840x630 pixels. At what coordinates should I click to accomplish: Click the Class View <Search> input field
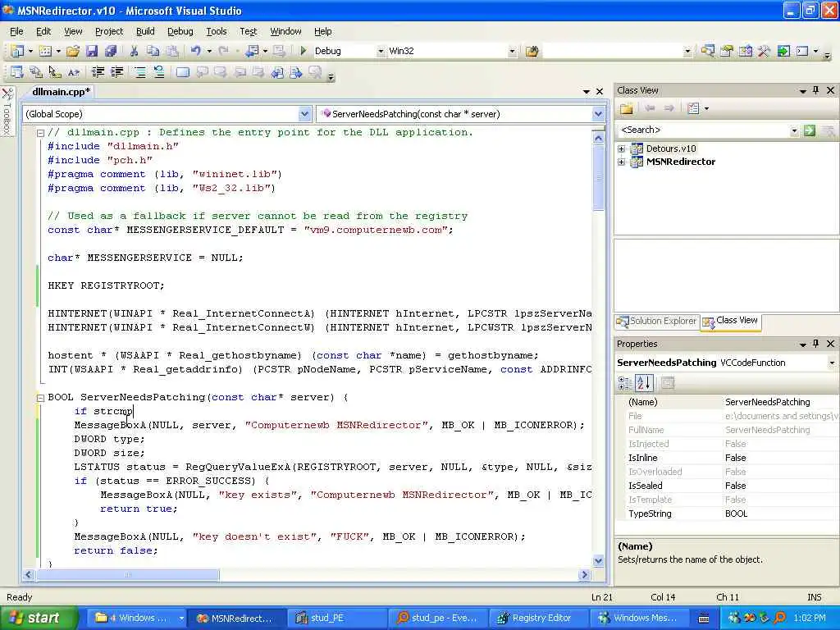click(703, 130)
